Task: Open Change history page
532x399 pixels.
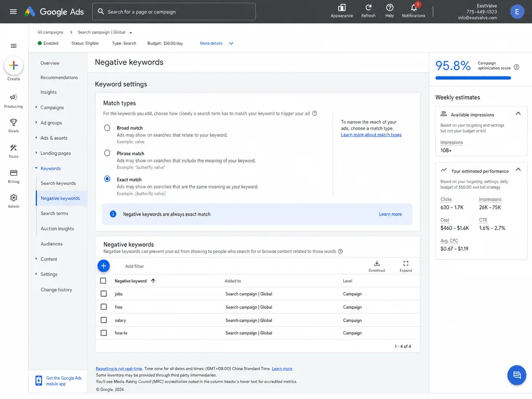Action: (x=56, y=290)
